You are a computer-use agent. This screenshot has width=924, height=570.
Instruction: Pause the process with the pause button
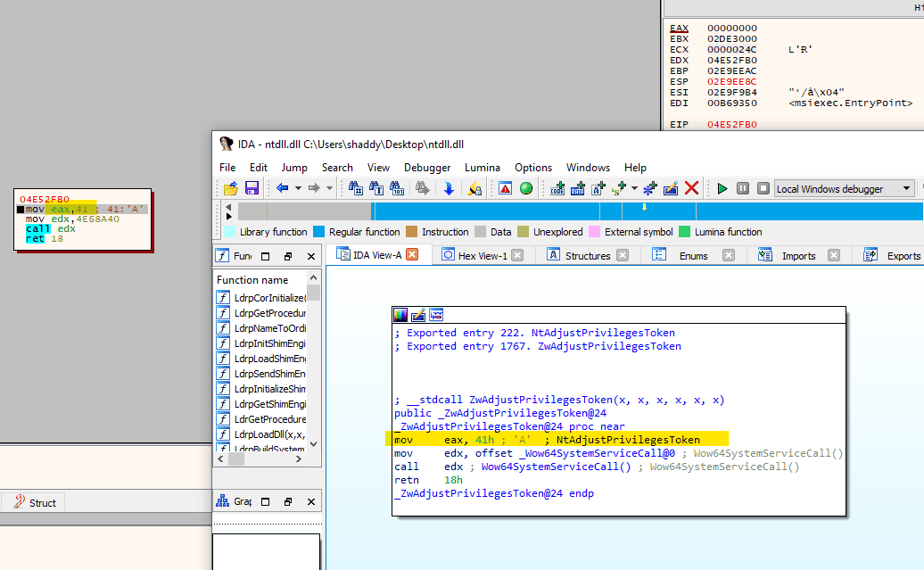point(742,188)
